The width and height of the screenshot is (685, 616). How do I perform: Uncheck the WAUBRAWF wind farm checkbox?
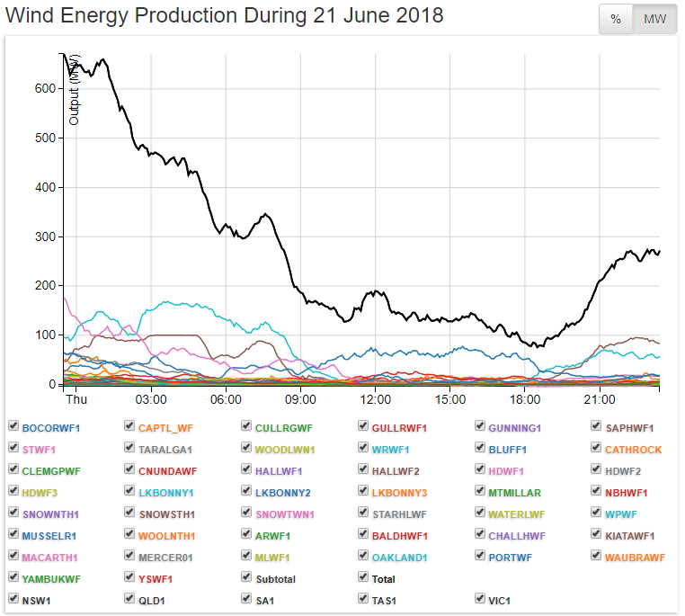click(x=597, y=557)
